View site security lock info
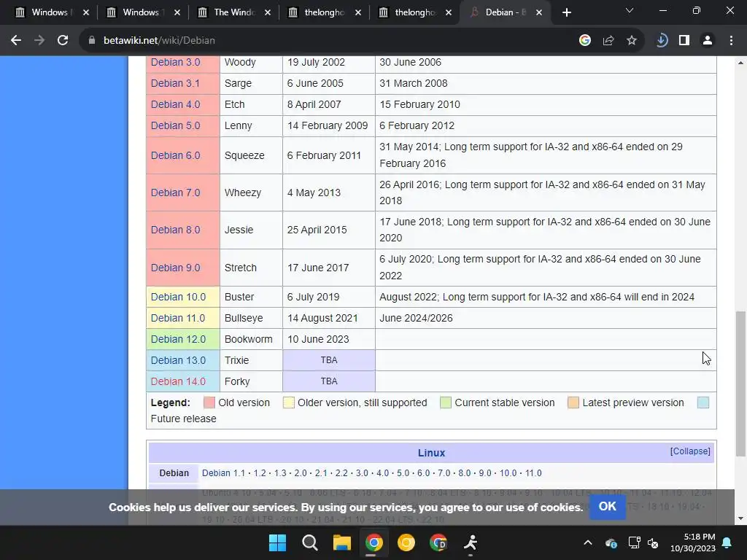 (91, 41)
